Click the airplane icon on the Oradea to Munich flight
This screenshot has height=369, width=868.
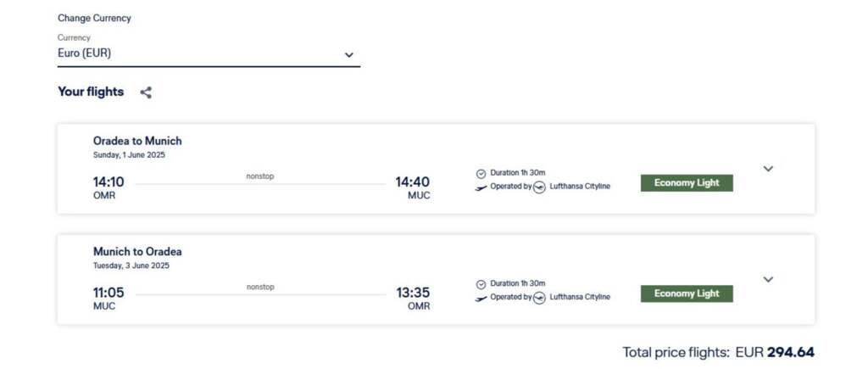(481, 187)
